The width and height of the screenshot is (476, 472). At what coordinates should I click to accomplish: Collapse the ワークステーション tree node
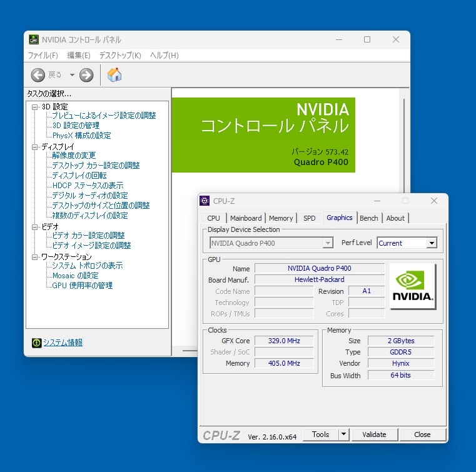35,257
